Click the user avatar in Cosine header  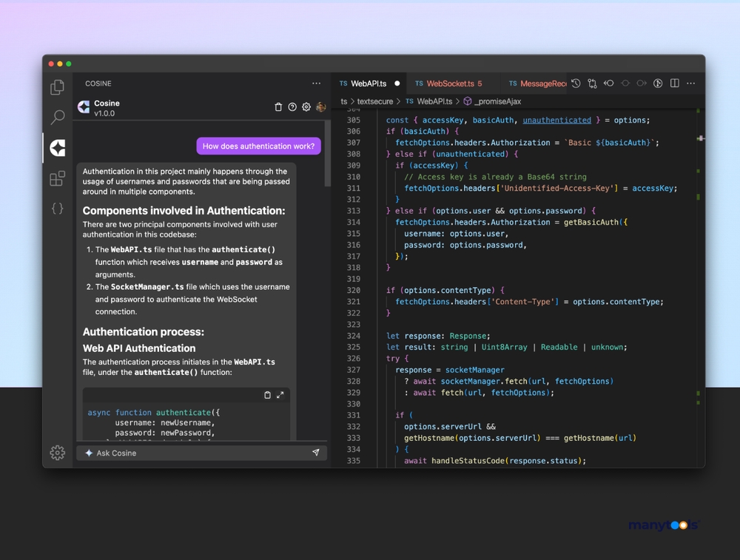point(321,107)
